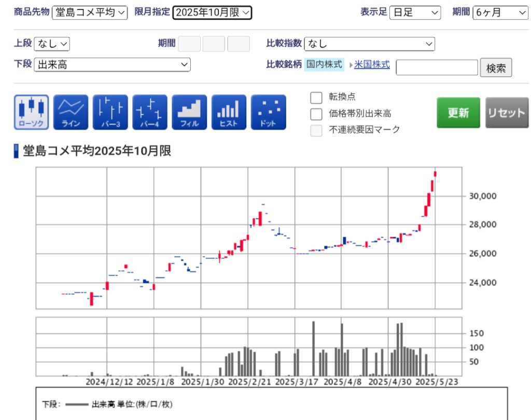
Task: Select the ローソク candlestick chart type
Action: coord(31,112)
